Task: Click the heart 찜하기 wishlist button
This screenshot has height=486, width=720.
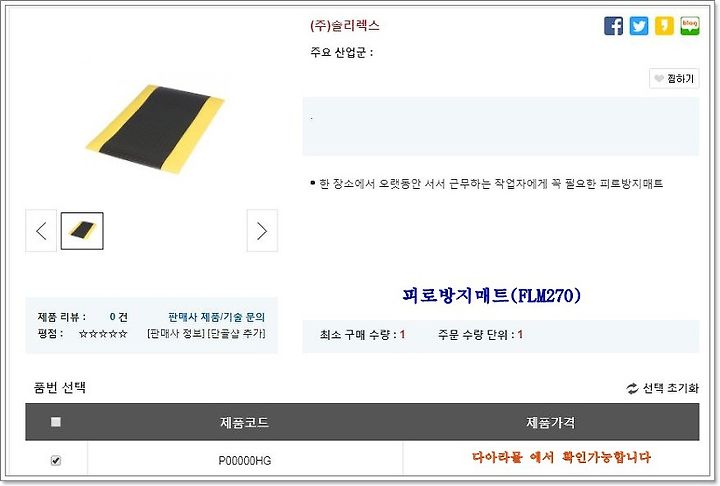Action: click(674, 79)
